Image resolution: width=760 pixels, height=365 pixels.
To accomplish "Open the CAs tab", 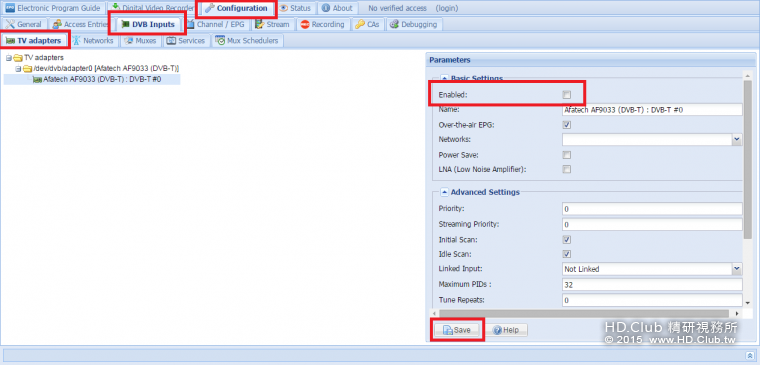I will pos(367,24).
